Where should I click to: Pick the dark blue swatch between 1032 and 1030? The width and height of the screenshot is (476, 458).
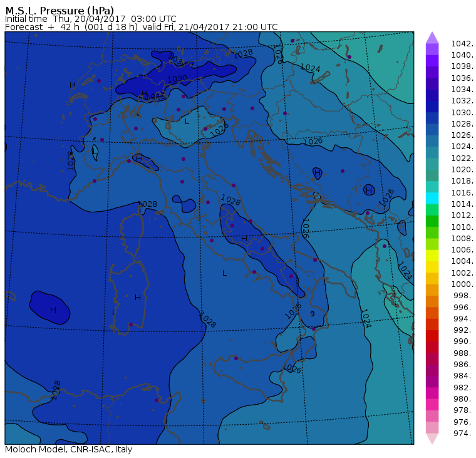(432, 107)
